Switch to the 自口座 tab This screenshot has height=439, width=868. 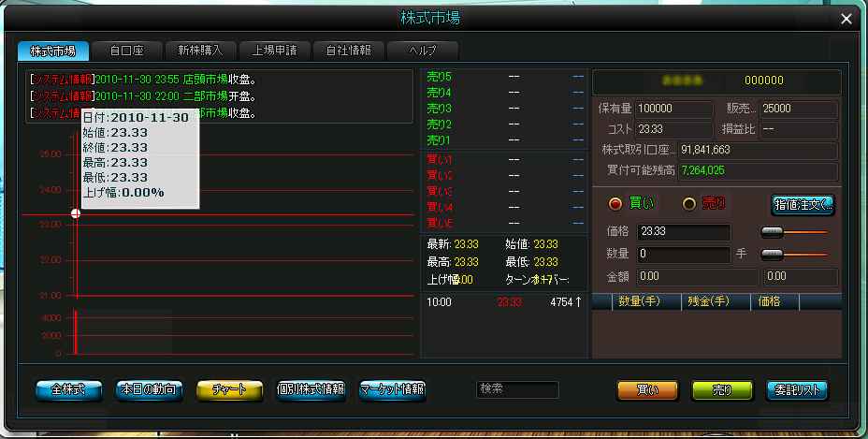pyautogui.click(x=127, y=51)
